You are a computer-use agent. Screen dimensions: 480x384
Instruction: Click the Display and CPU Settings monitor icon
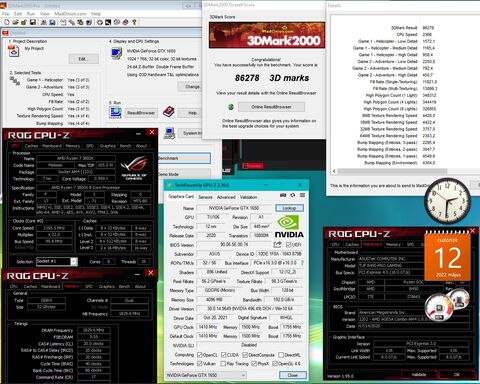point(116,53)
